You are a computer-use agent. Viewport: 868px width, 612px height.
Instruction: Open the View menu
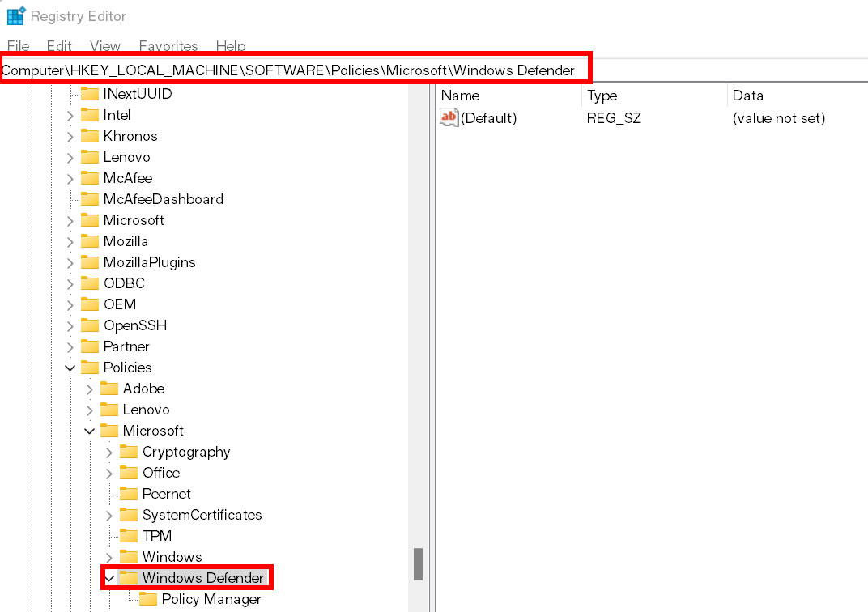[x=104, y=46]
